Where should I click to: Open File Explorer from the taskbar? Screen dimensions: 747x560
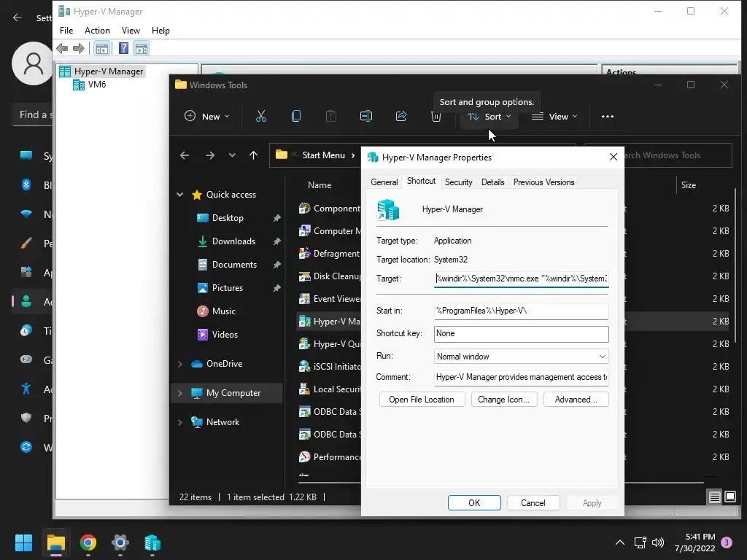pyautogui.click(x=55, y=542)
